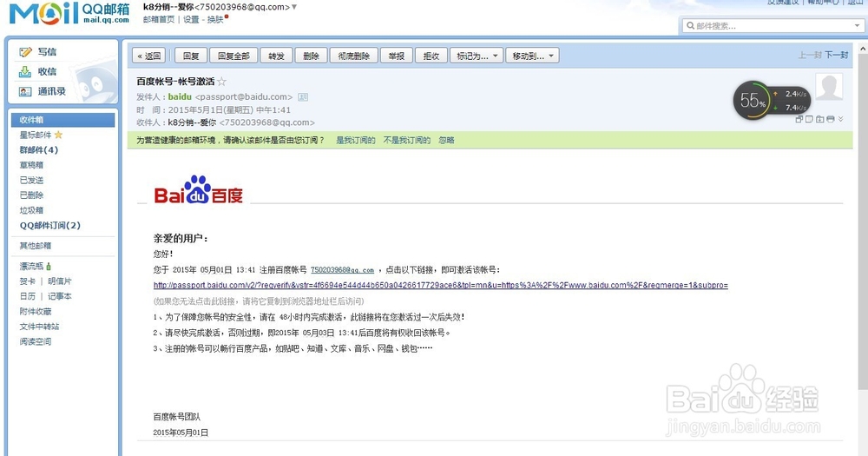Click the 删除 delete button

[x=311, y=56]
